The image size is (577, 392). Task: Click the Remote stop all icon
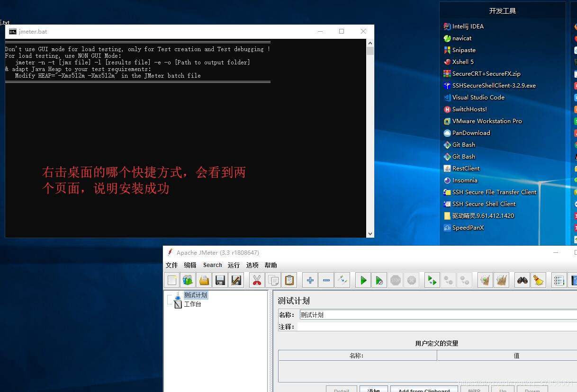coord(448,280)
